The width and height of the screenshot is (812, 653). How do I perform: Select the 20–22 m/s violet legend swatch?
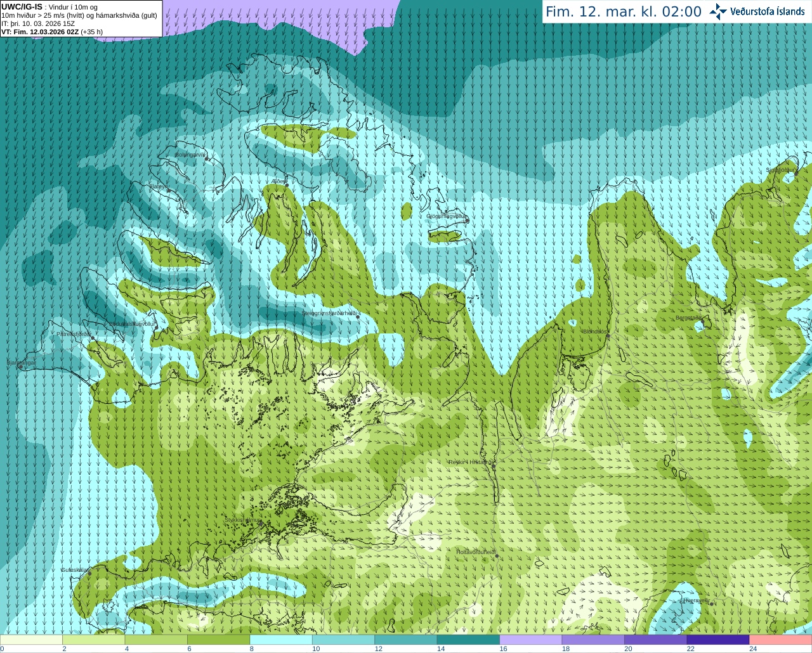[x=656, y=640]
